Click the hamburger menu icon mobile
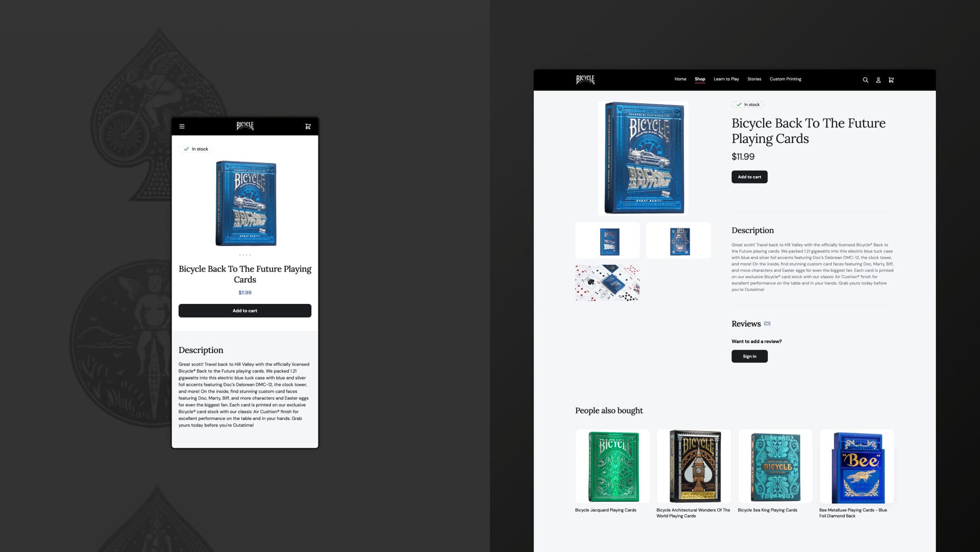Screen dimensions: 980x552 (x=182, y=126)
